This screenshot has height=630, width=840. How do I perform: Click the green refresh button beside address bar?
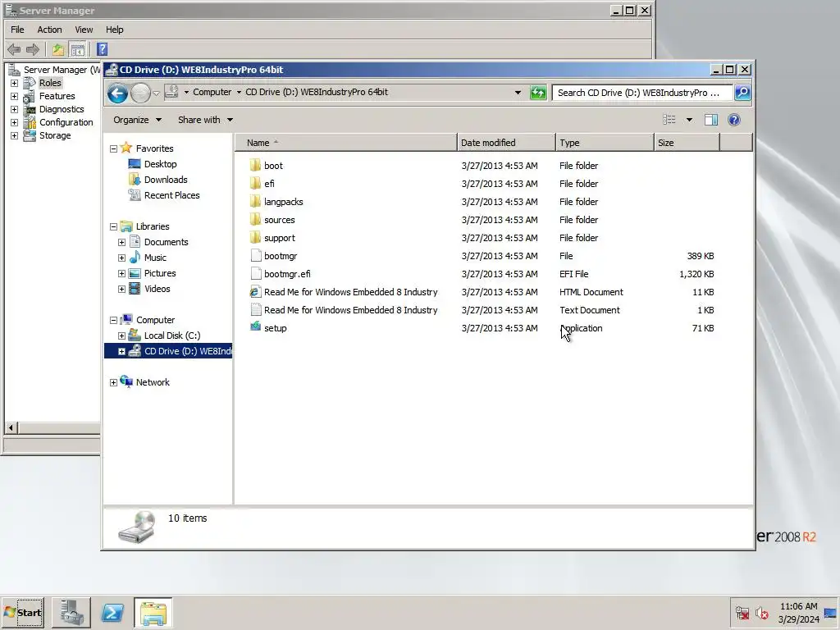pyautogui.click(x=538, y=93)
